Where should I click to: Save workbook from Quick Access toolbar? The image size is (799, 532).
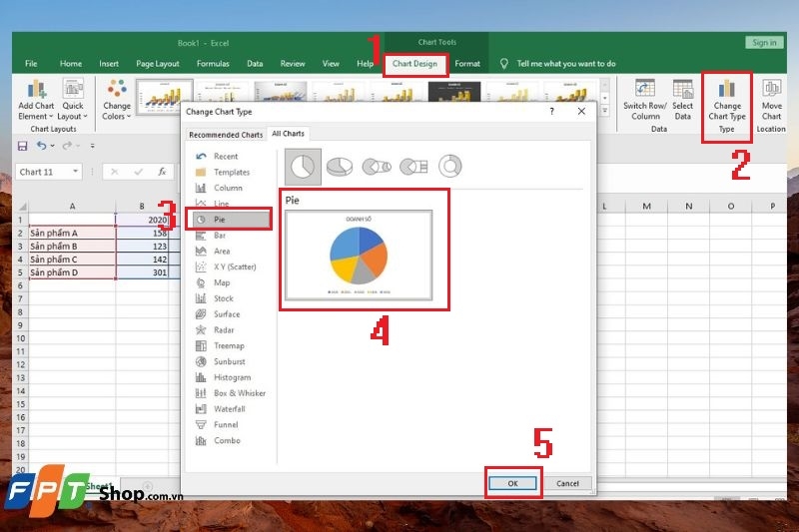[22, 146]
